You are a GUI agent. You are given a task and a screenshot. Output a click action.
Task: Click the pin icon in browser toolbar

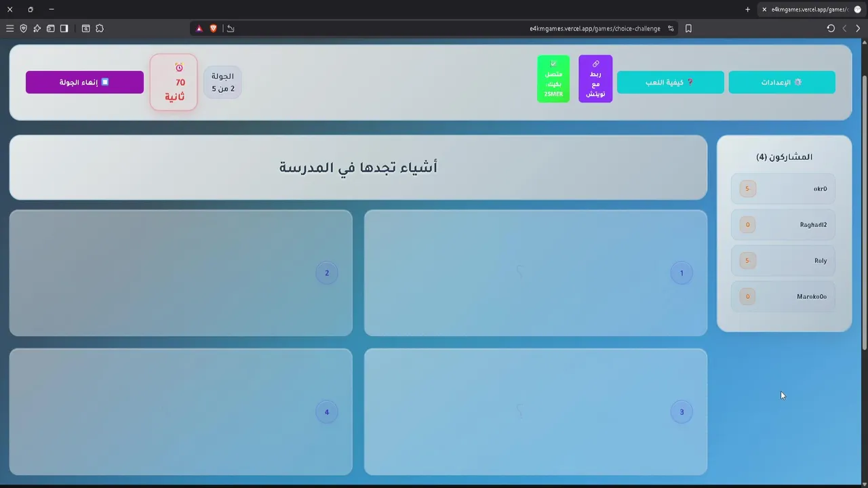click(x=37, y=28)
